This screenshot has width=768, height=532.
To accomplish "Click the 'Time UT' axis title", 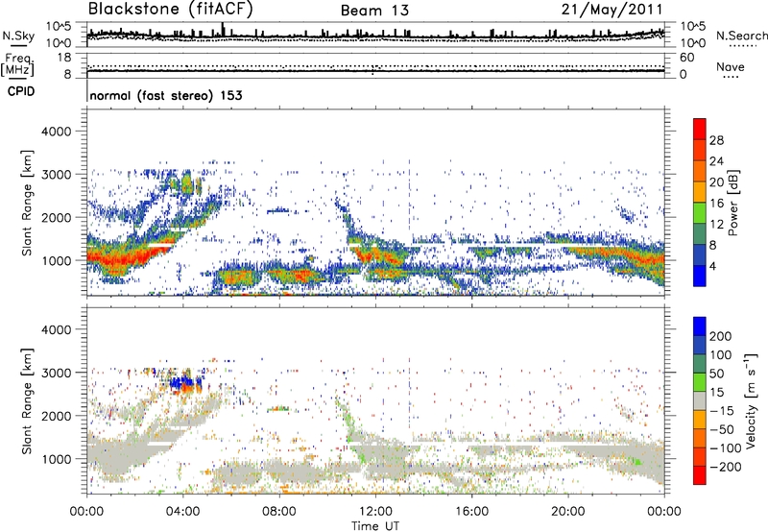I will click(x=375, y=526).
